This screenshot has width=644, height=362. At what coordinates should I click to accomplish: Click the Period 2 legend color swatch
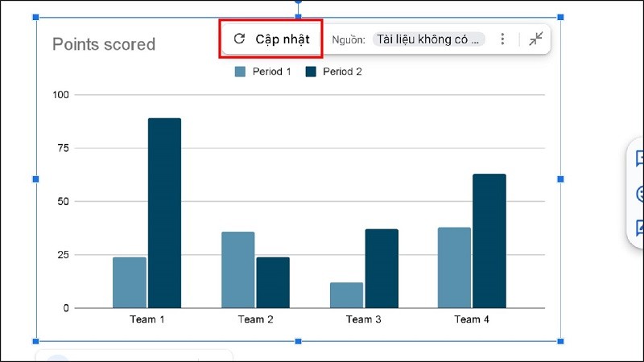click(311, 72)
